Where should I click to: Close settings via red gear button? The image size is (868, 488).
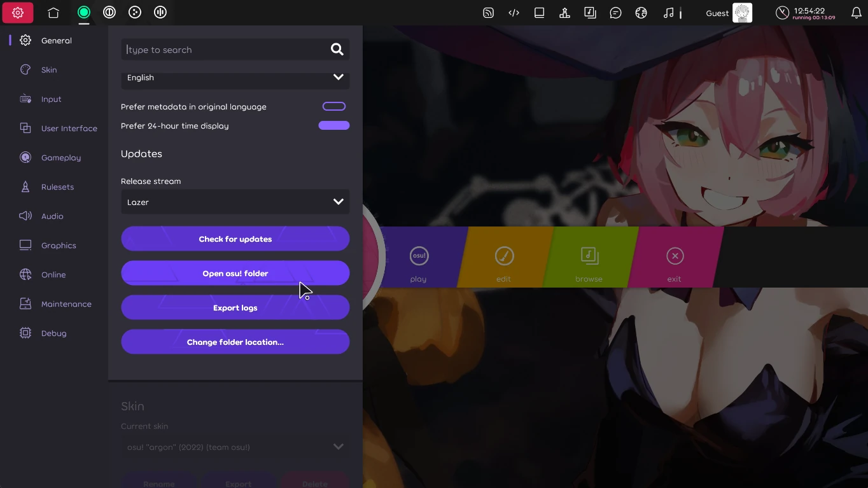tap(18, 13)
